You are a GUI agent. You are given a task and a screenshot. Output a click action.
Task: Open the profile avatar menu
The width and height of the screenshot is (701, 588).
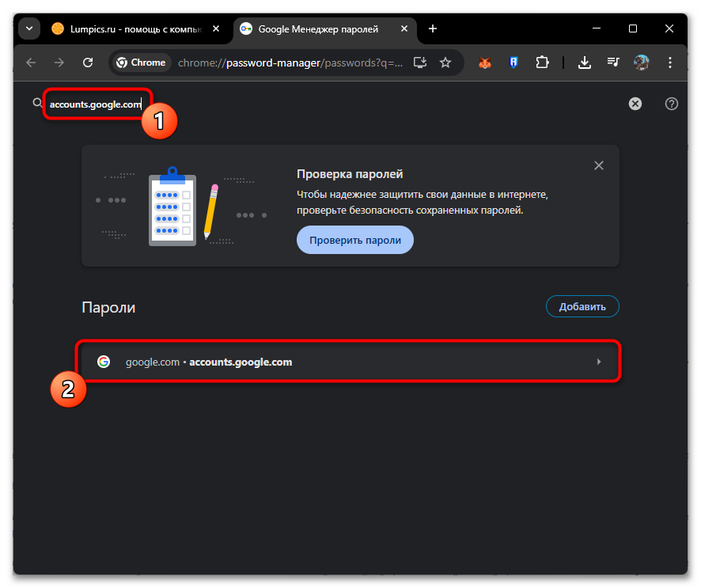642,63
